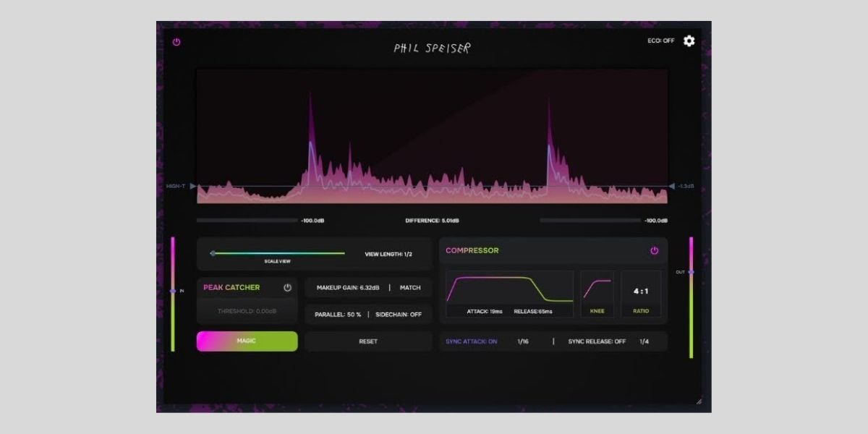
Task: Click MATCH next to makeup gain
Action: pos(410,287)
